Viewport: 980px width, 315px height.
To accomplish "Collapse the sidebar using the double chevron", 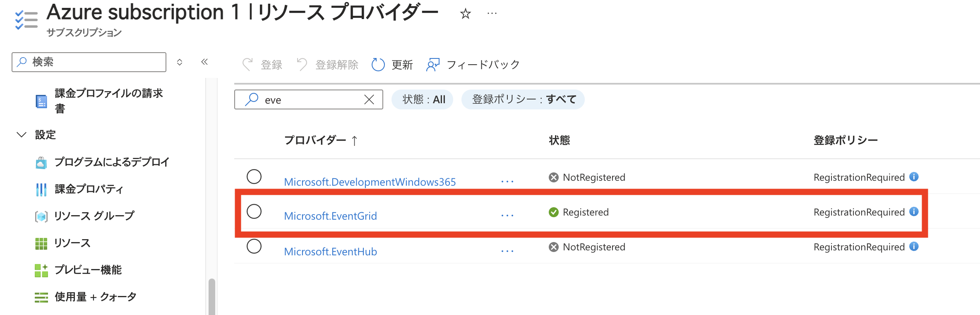I will coord(204,62).
